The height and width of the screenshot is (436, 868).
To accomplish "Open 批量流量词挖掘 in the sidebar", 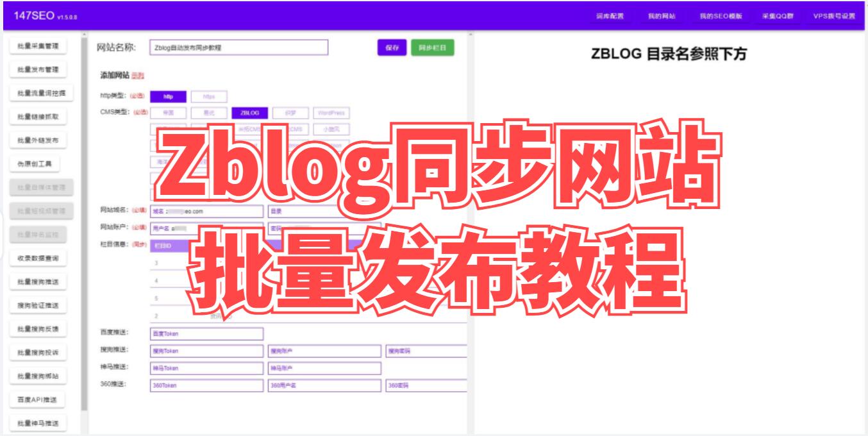I will point(41,93).
